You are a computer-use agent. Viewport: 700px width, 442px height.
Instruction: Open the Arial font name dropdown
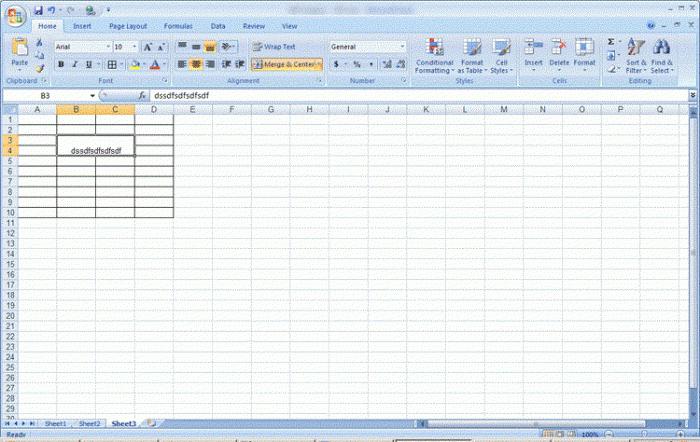pyautogui.click(x=108, y=47)
